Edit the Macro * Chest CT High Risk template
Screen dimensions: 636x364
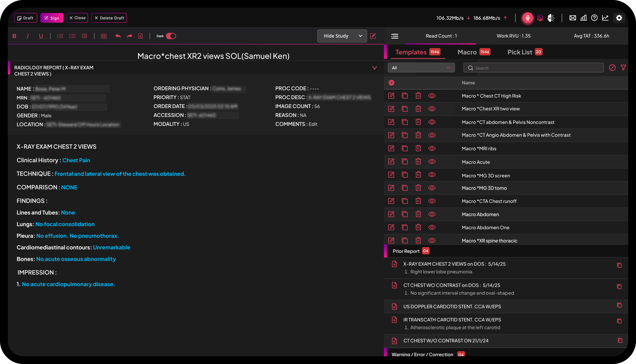point(391,96)
